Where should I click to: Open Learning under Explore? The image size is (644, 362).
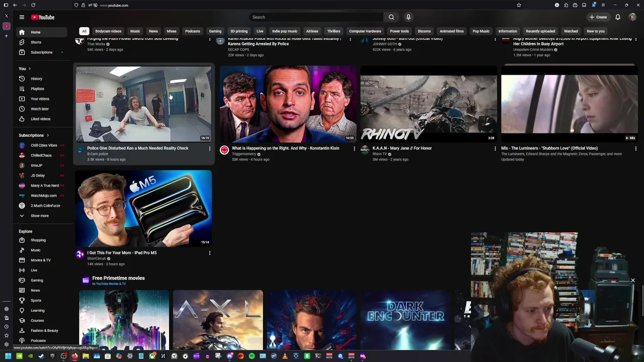click(40, 310)
